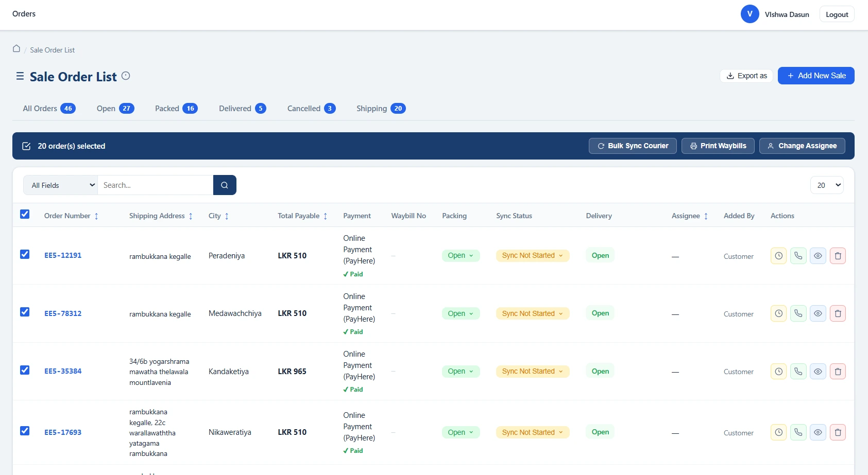Click the user avatar V
Image resolution: width=868 pixels, height=475 pixels.
[750, 14]
